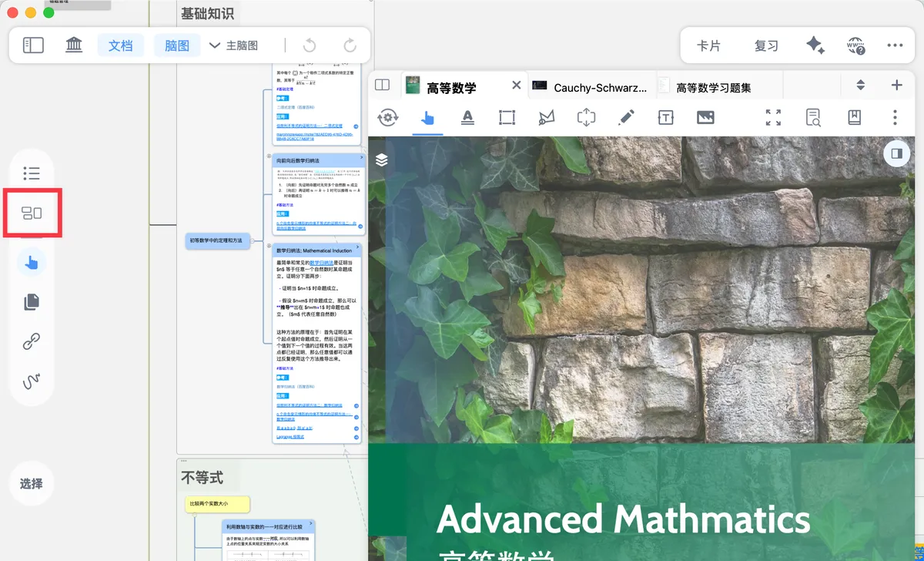Click the undo arrow in top toolbar

(x=310, y=45)
